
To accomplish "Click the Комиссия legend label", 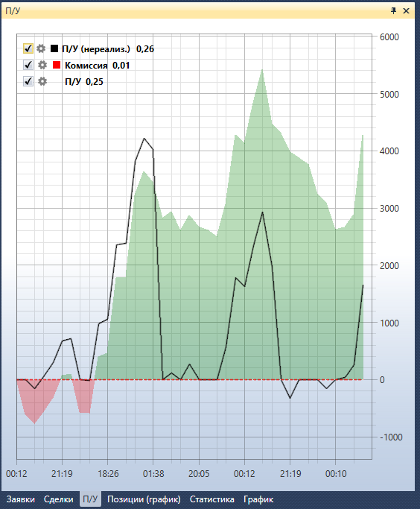I will (x=86, y=66).
